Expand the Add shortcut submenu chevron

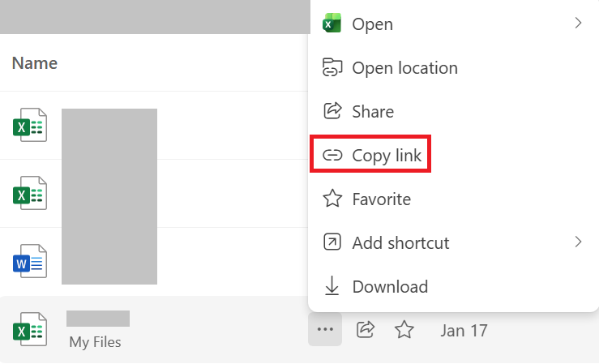579,242
